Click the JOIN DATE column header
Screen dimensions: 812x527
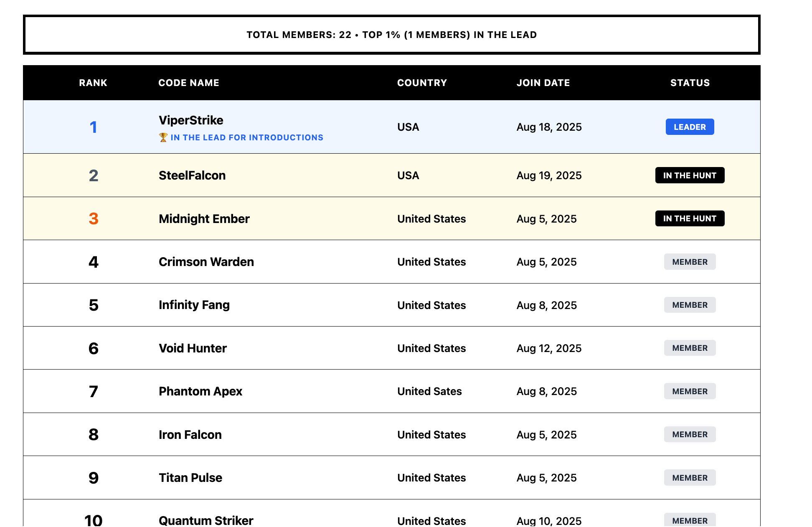pos(543,83)
